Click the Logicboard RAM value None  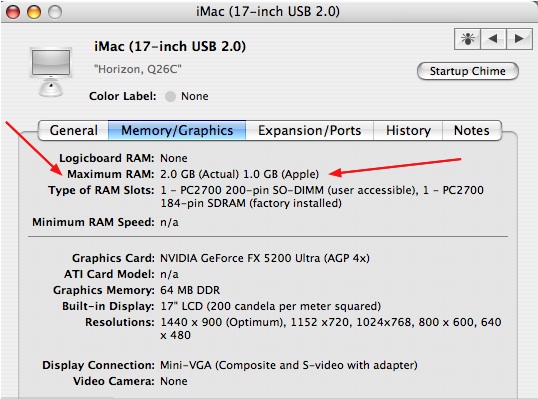point(174,158)
